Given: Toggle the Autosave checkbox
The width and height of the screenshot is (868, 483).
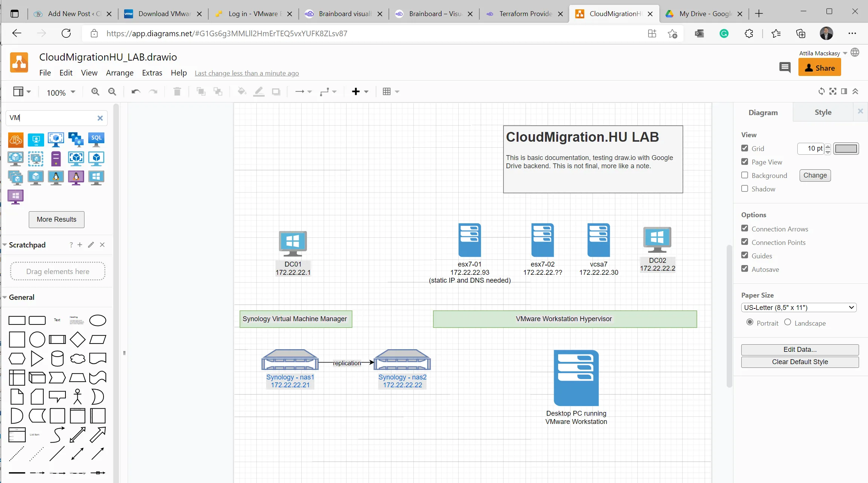Looking at the screenshot, I should 745,269.
